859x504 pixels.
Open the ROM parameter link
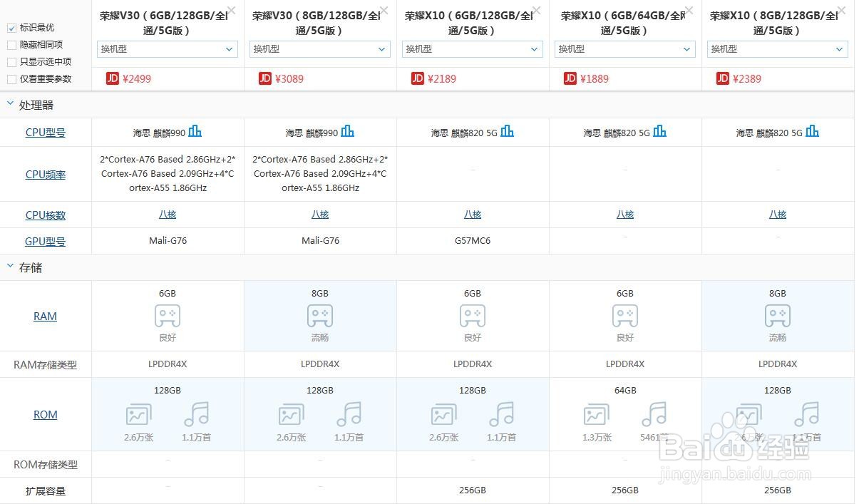[x=45, y=415]
